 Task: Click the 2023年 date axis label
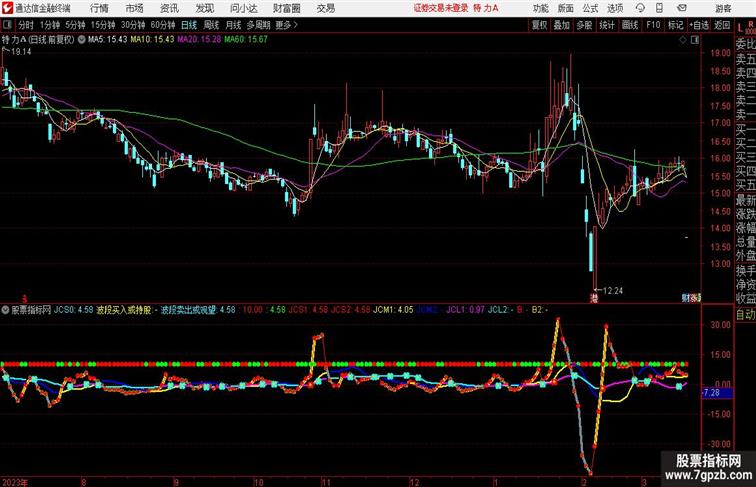15,482
